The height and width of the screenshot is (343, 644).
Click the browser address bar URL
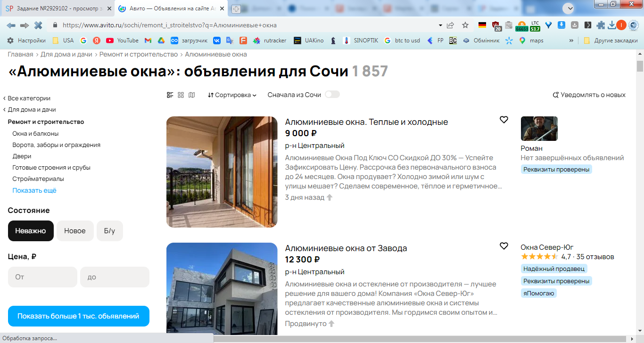click(170, 25)
